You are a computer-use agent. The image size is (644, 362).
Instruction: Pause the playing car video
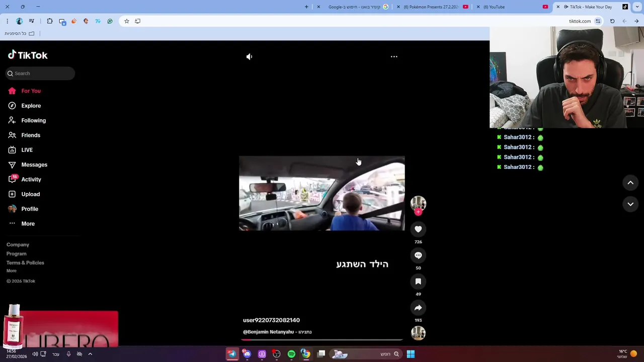(x=322, y=193)
